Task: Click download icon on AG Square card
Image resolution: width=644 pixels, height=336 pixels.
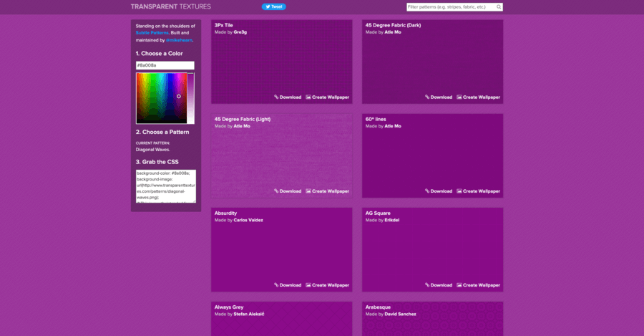Action: click(427, 284)
